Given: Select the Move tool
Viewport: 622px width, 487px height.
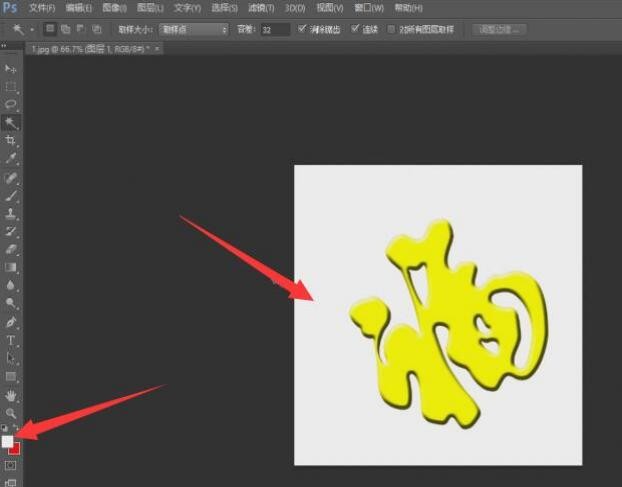Looking at the screenshot, I should click(11, 69).
